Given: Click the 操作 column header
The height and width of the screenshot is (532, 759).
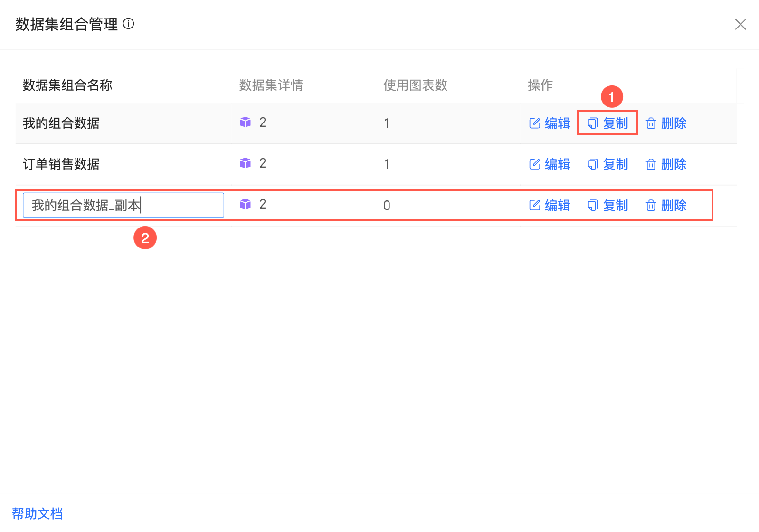Looking at the screenshot, I should 541,85.
